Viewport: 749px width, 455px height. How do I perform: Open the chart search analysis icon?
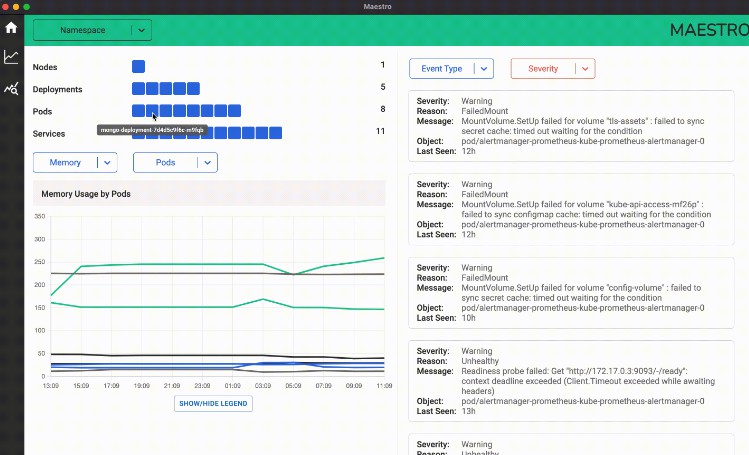click(11, 89)
